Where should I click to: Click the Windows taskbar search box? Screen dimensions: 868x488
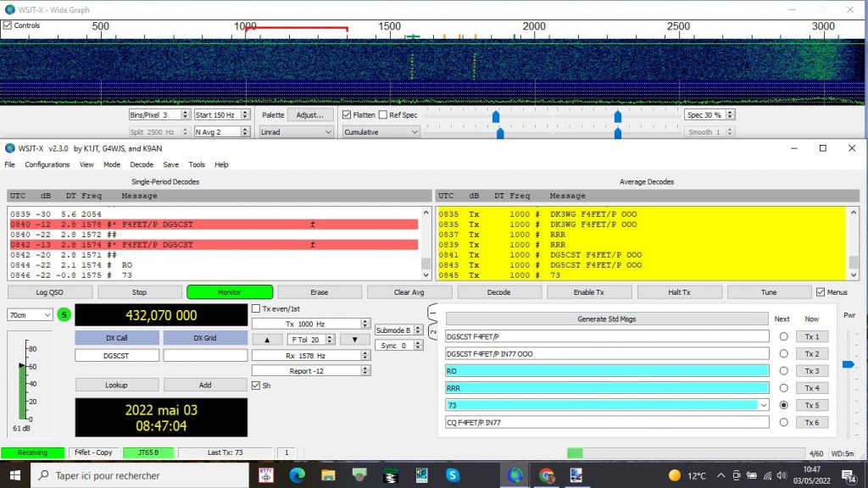140,475
